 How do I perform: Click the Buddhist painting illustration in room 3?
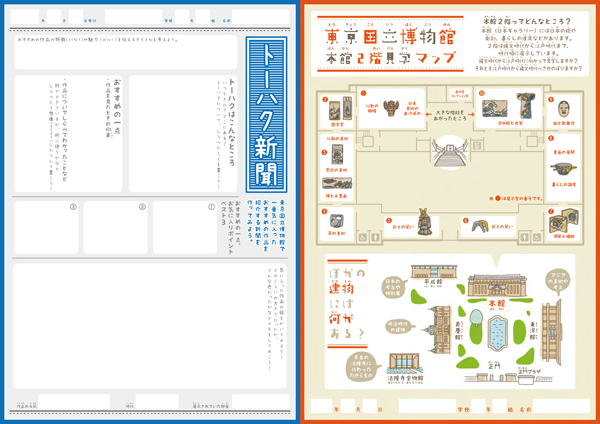pyautogui.click(x=338, y=155)
